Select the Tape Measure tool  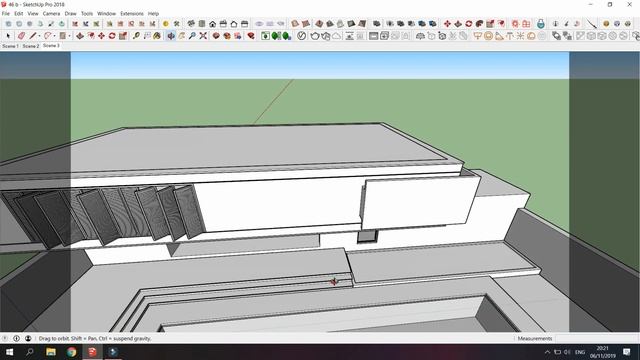[136, 36]
